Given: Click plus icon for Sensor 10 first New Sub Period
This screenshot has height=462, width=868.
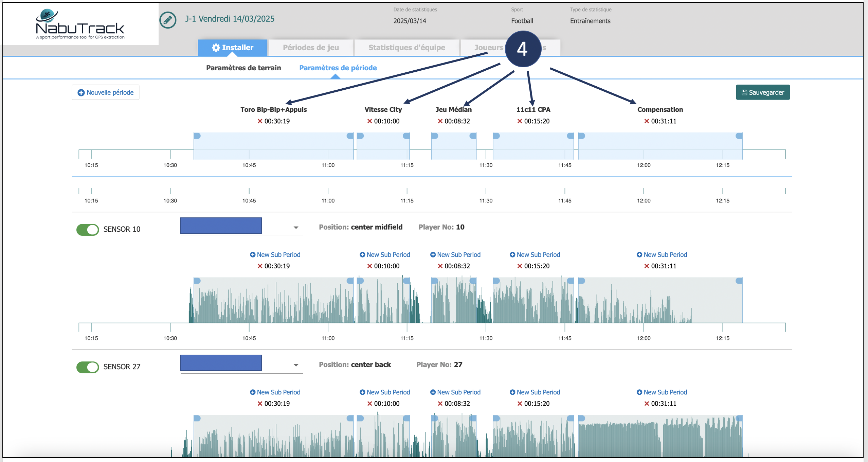Looking at the screenshot, I should (253, 255).
